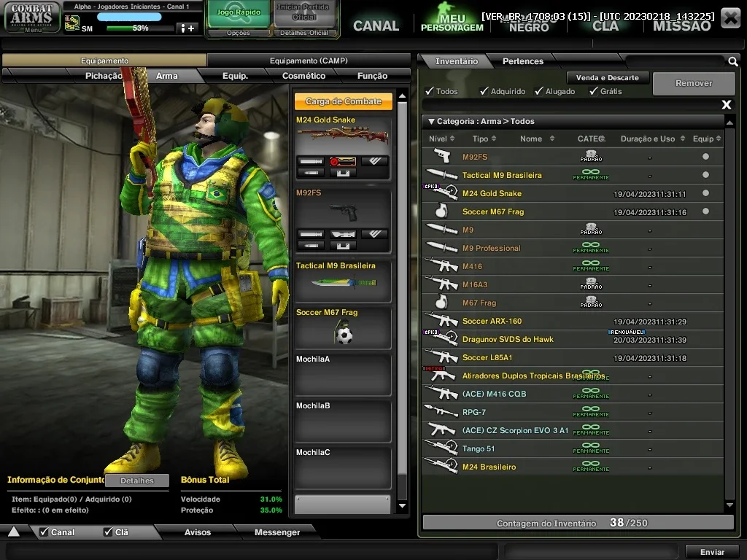Toggle the Grátis filter checkbox
747x560 pixels.
[594, 90]
